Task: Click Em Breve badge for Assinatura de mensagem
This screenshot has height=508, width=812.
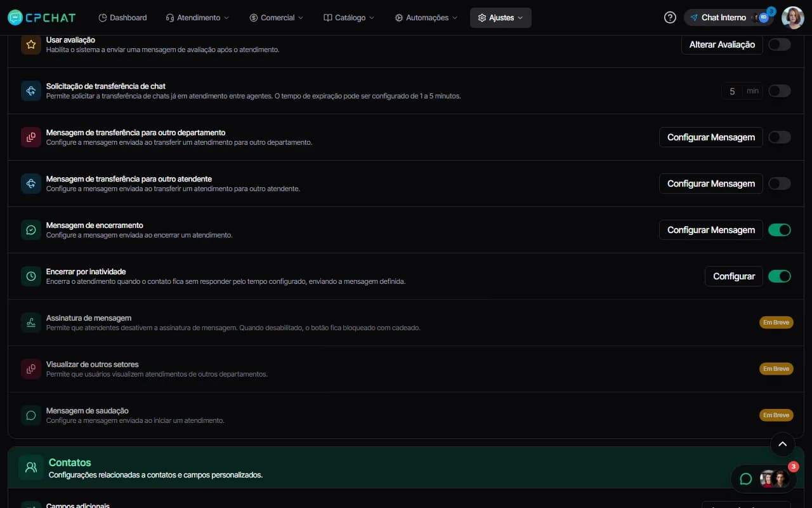Action: [x=776, y=323]
